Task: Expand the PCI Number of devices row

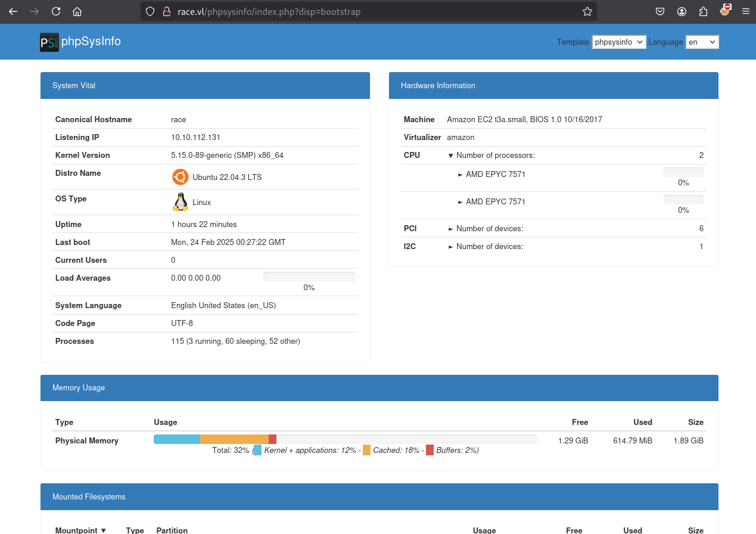Action: pyautogui.click(x=451, y=229)
